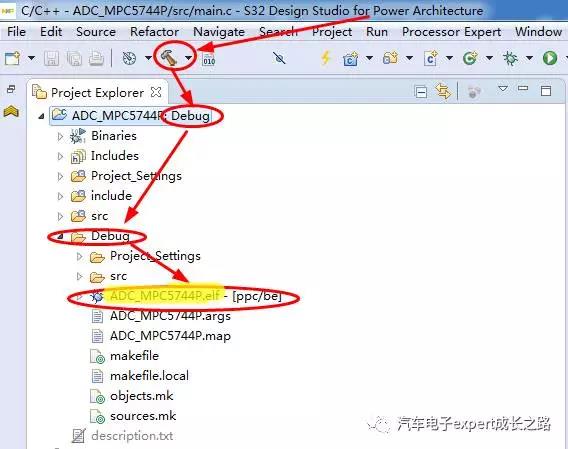The width and height of the screenshot is (568, 449).
Task: Open the Processor Expert menu
Action: (451, 32)
